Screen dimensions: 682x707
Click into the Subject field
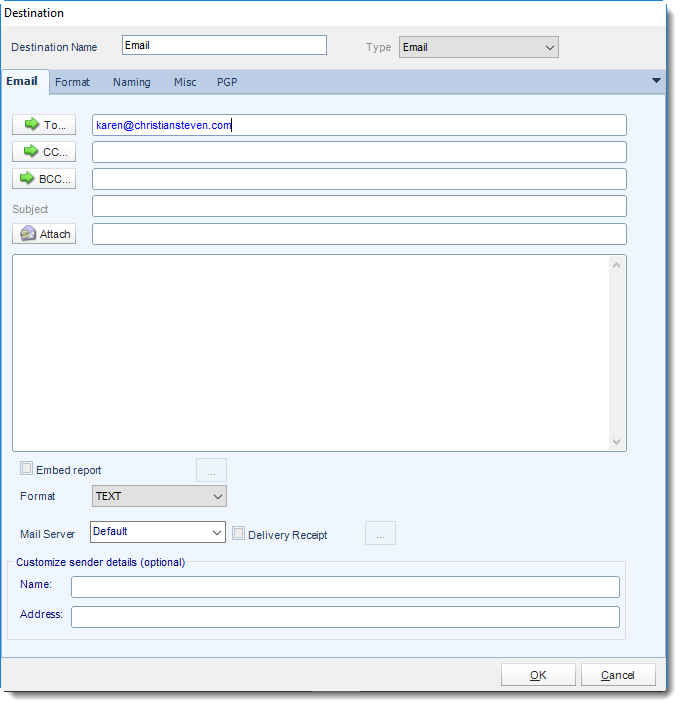pyautogui.click(x=359, y=206)
